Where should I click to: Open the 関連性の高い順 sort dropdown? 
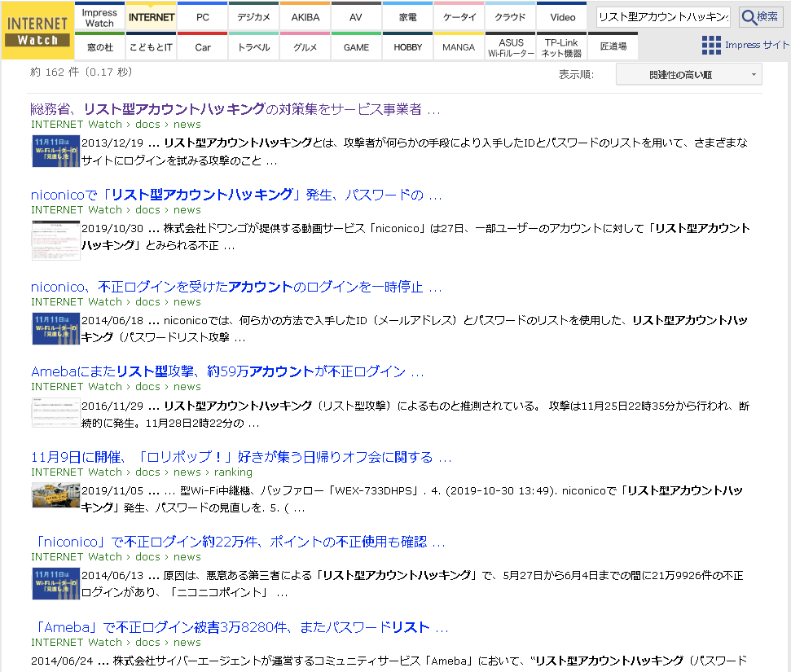pos(687,74)
